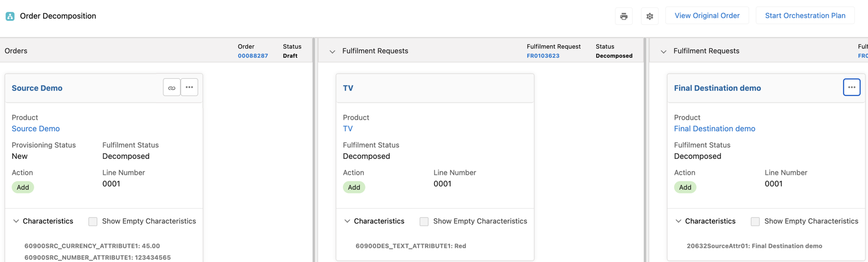Click the link icon on Source Demo card

(172, 88)
